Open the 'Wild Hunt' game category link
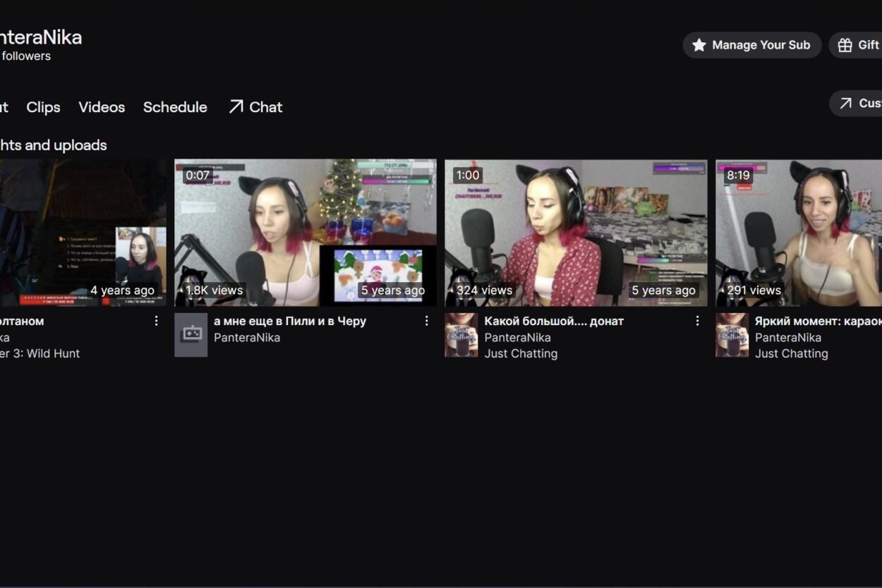This screenshot has height=588, width=882. [40, 353]
